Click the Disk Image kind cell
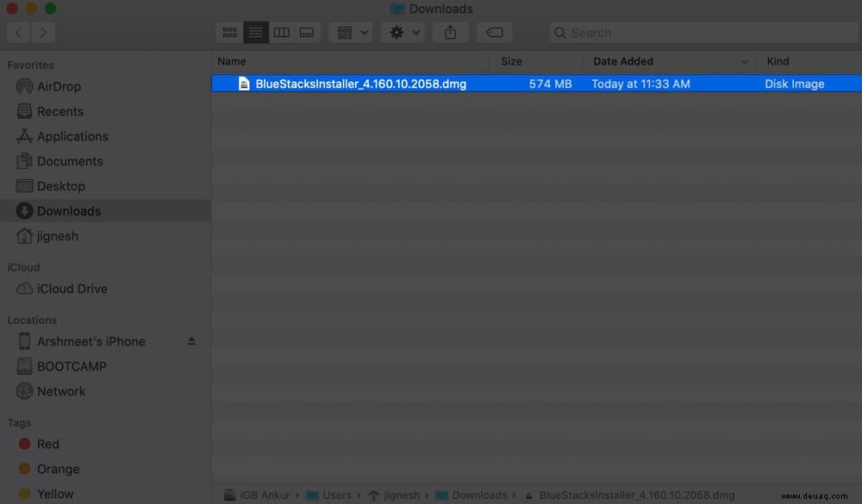The width and height of the screenshot is (862, 504). pos(795,84)
